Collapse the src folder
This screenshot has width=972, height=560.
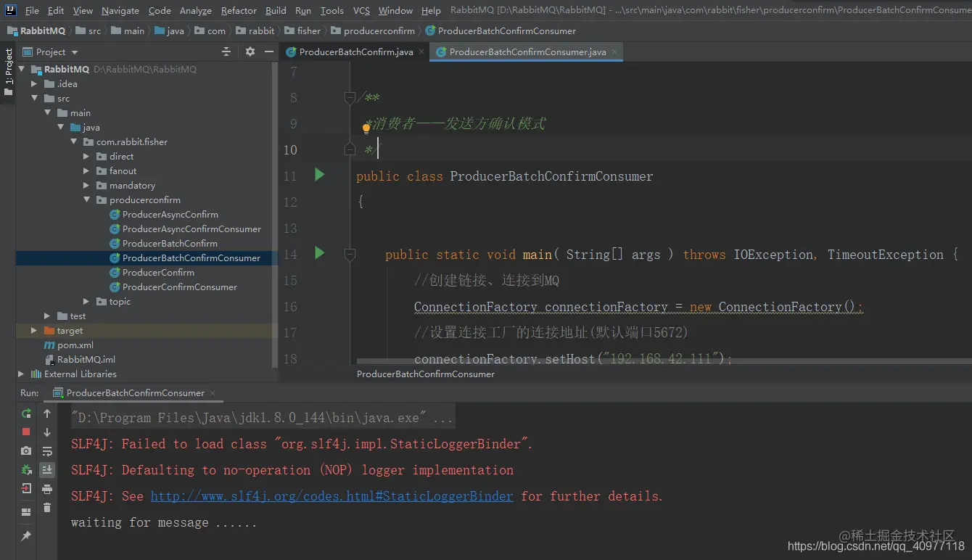click(34, 99)
